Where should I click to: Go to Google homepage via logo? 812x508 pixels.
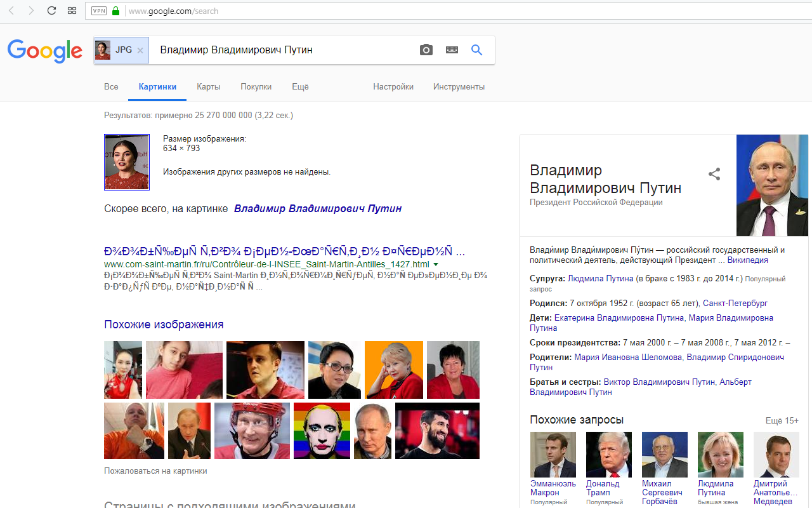coord(45,51)
